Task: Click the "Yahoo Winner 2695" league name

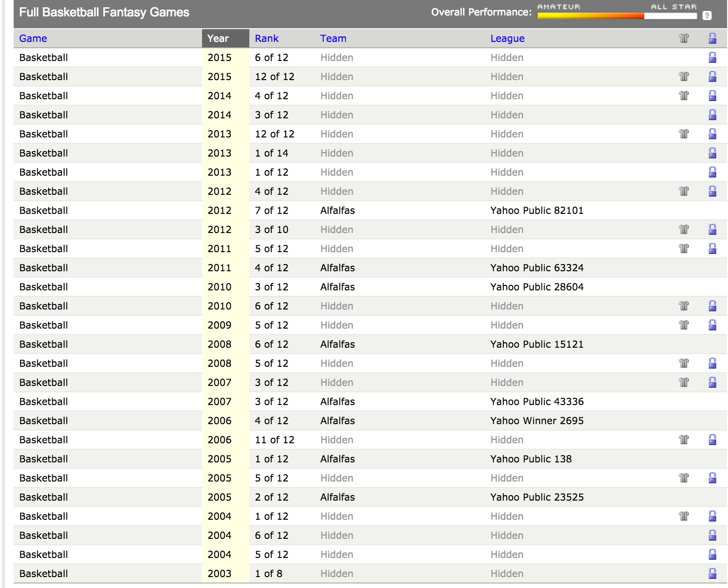Action: pyautogui.click(x=537, y=421)
